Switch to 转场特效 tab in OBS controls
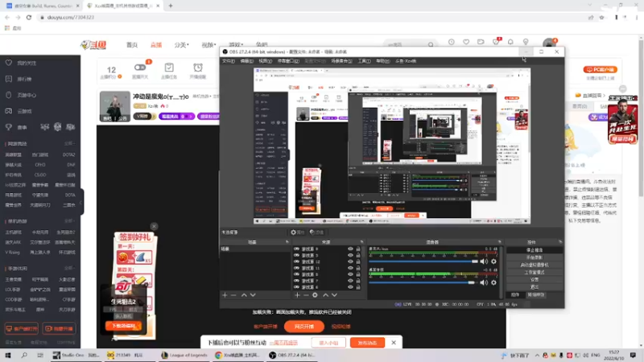Viewport: 644px width, 362px height. point(536,295)
